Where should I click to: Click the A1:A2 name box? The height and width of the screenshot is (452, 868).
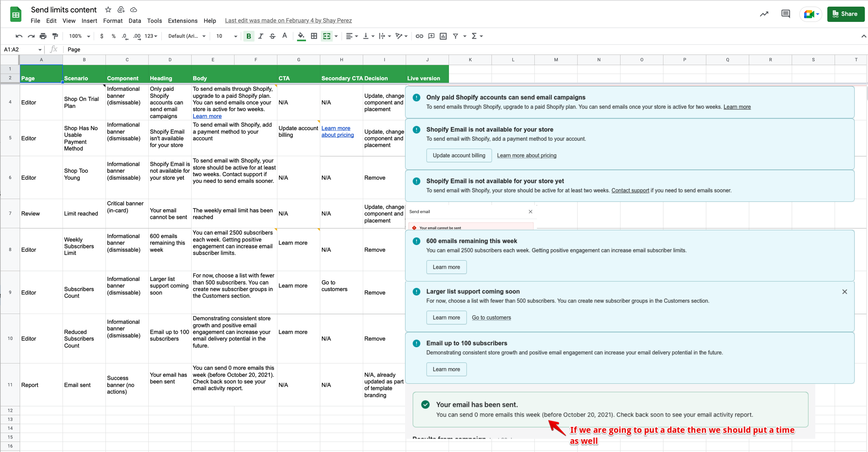22,50
